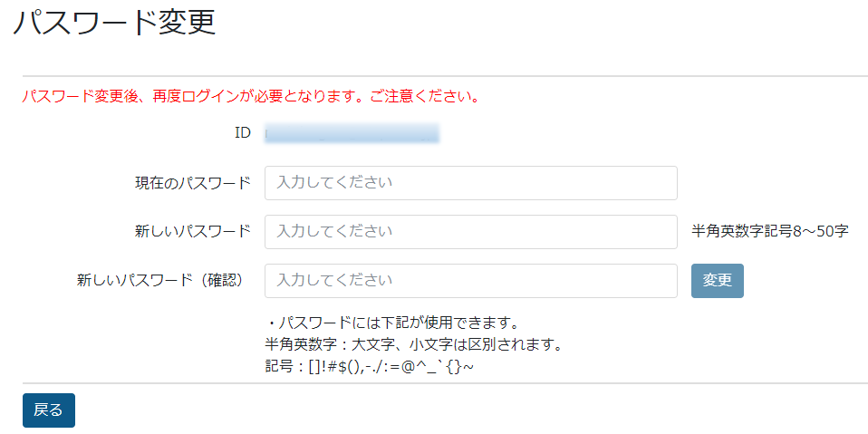Click the 入力してください placeholder in 現在のパスワード
Image resolution: width=868 pixels, height=434 pixels.
click(335, 183)
